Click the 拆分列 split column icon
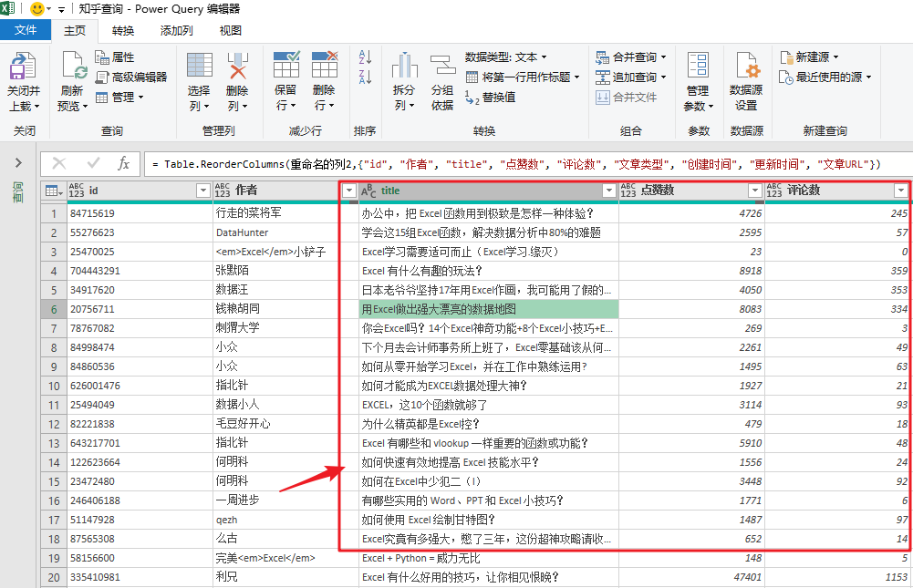913x588 pixels. coord(404,65)
